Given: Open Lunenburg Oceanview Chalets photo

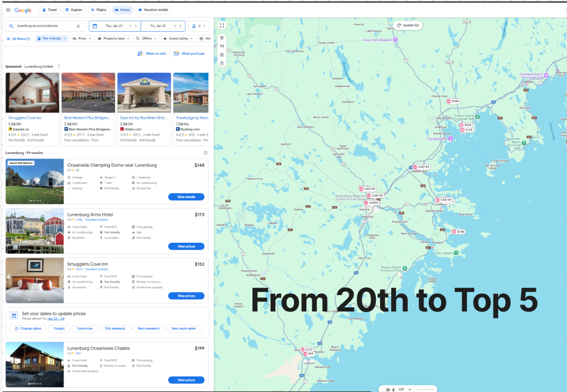Looking at the screenshot, I should pos(35,364).
